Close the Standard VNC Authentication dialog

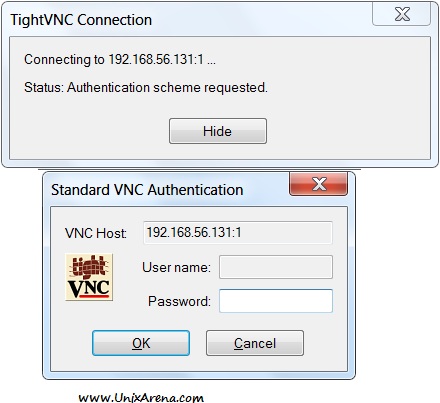(x=319, y=184)
